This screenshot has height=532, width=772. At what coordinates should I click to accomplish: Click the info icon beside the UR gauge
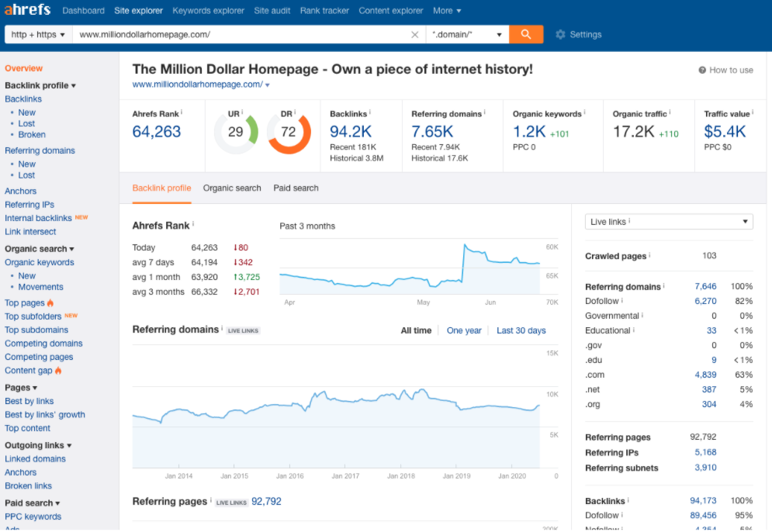tap(242, 112)
